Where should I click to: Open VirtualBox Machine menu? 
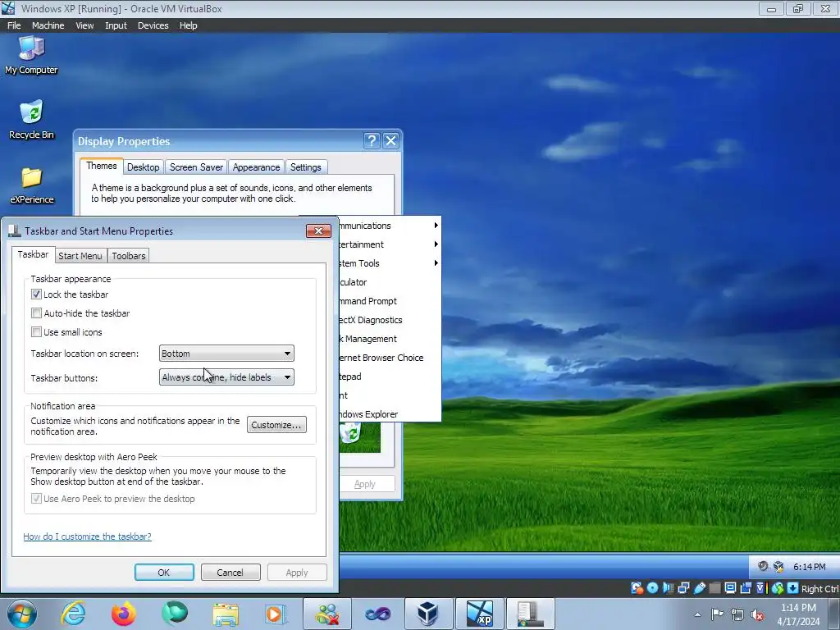click(x=48, y=25)
